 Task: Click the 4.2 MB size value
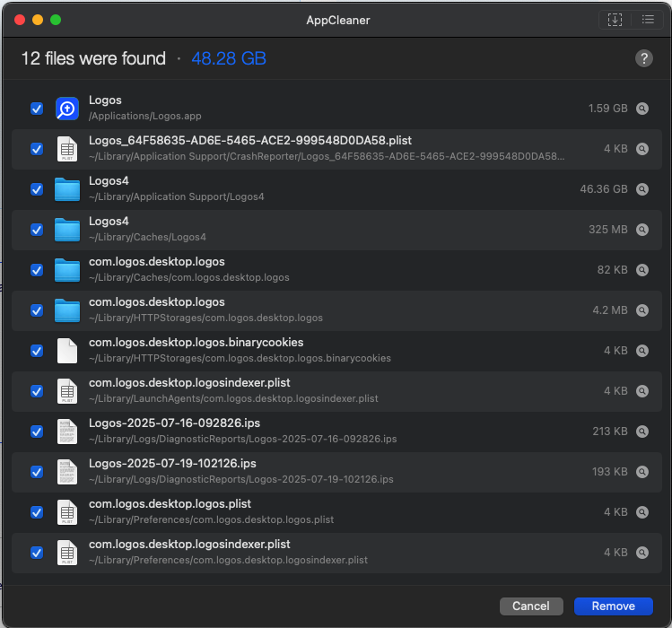click(x=610, y=310)
